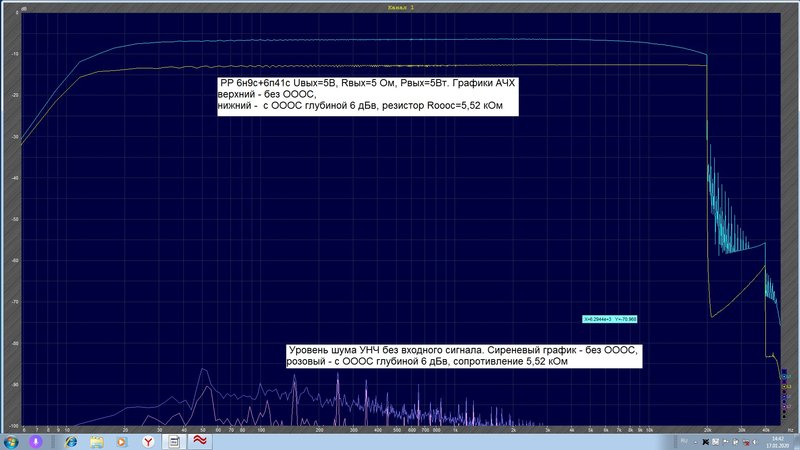This screenshot has width=800, height=450.
Task: Switch keyboard language RU indicator
Action: point(684,441)
